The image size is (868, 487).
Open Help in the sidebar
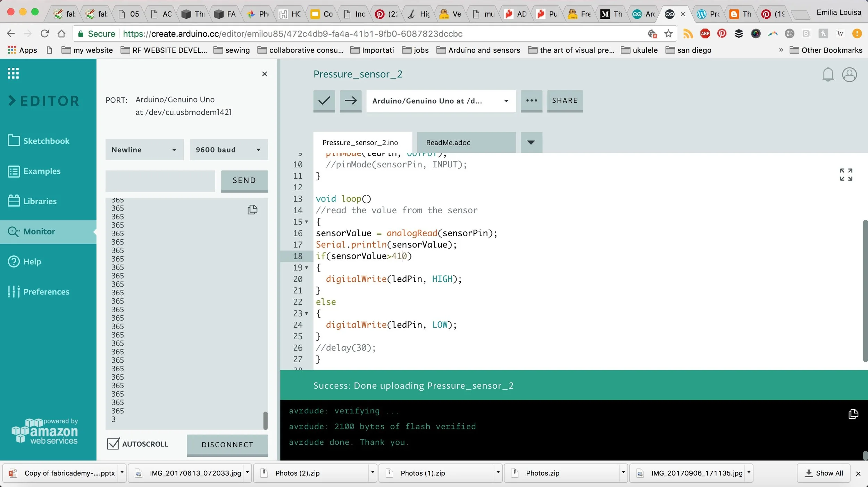click(24, 262)
